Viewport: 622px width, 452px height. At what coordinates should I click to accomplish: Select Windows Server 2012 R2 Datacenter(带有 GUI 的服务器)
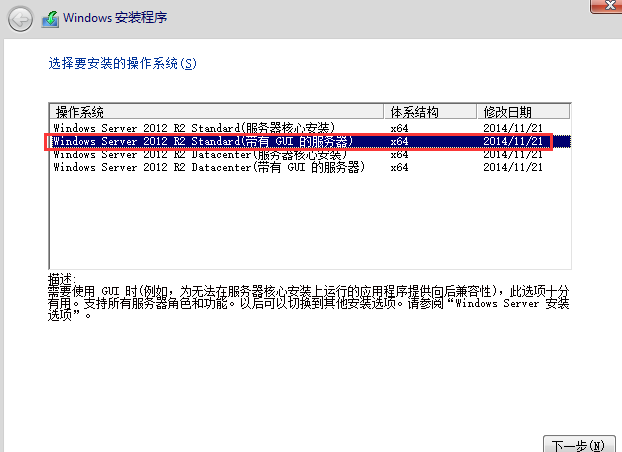(310, 167)
